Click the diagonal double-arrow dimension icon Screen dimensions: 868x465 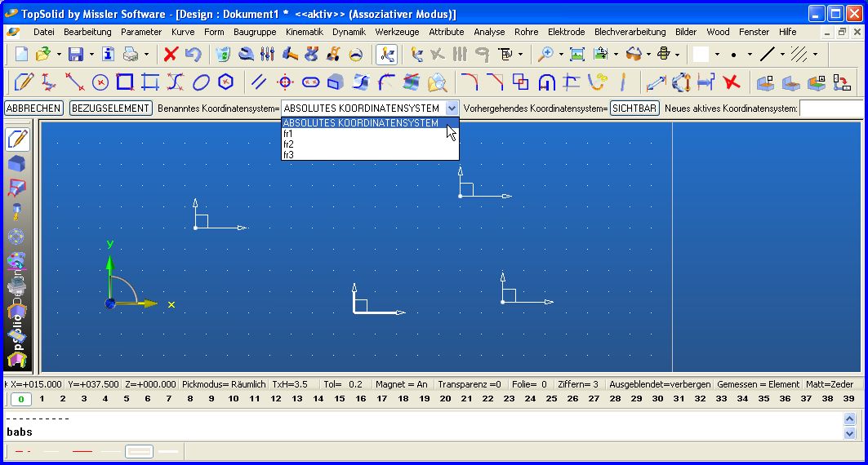click(x=656, y=82)
